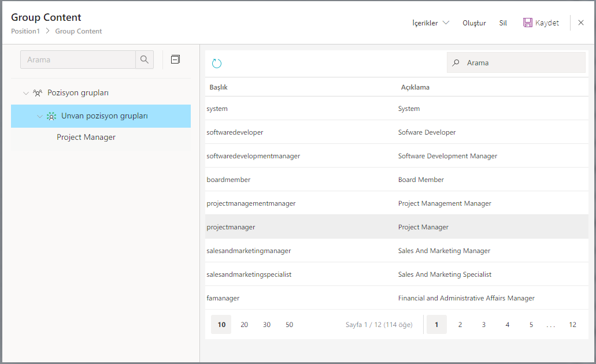Click the Oluştur menu item
The width and height of the screenshot is (596, 364).
point(474,23)
